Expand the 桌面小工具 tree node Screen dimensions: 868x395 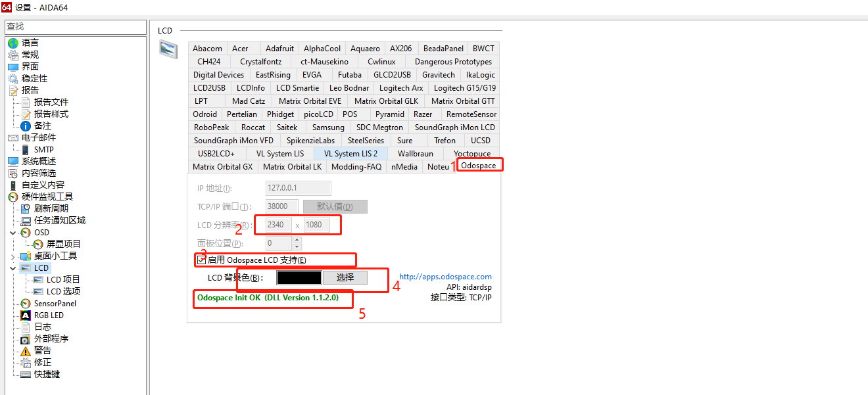pyautogui.click(x=13, y=256)
